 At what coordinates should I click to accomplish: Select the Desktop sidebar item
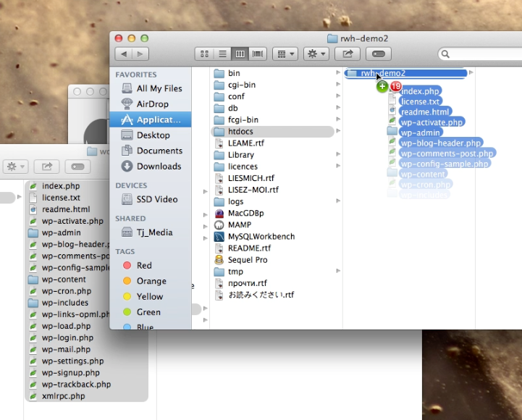153,135
